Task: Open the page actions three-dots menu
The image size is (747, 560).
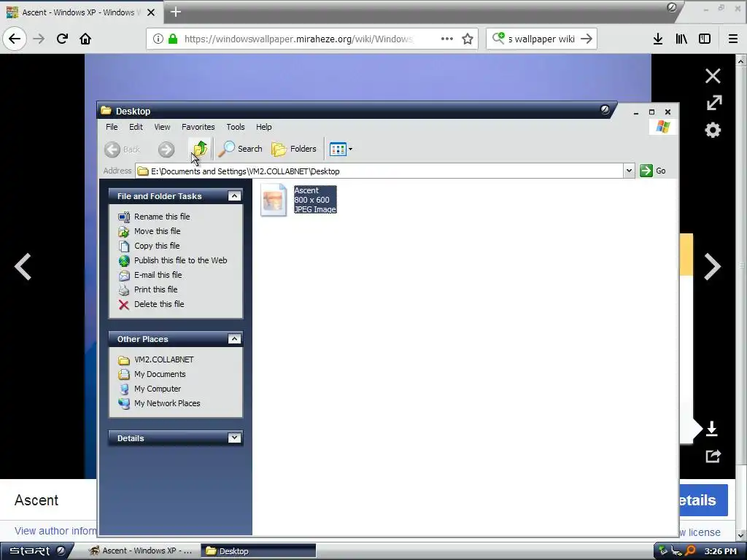Action: [447, 39]
